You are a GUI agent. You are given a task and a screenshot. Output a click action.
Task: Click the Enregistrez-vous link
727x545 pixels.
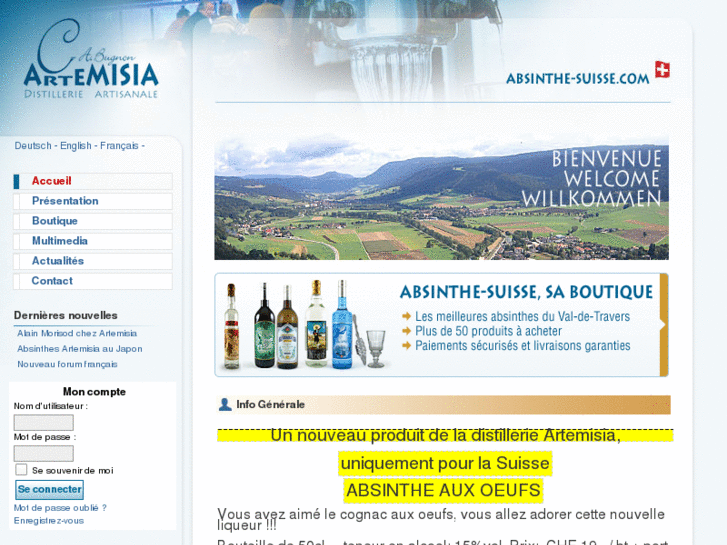(49, 521)
